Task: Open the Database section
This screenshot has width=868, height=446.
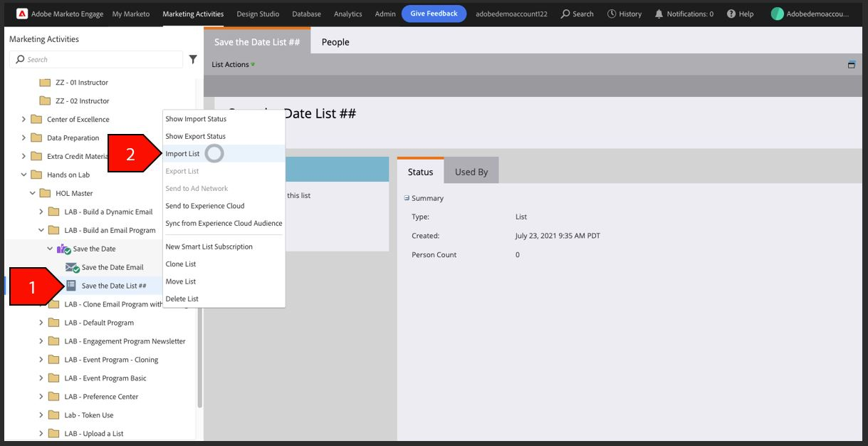Action: click(x=306, y=14)
